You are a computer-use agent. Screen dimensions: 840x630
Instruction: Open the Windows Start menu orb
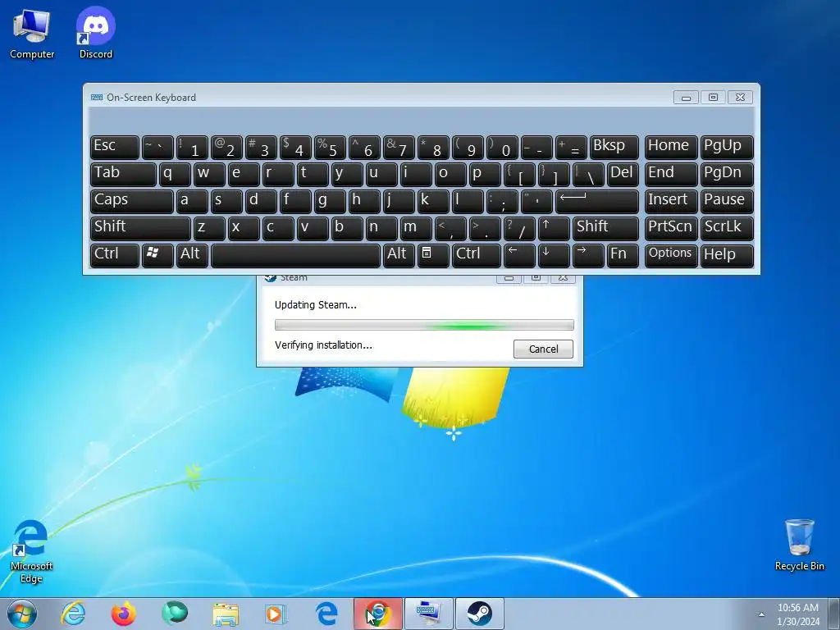click(x=22, y=614)
